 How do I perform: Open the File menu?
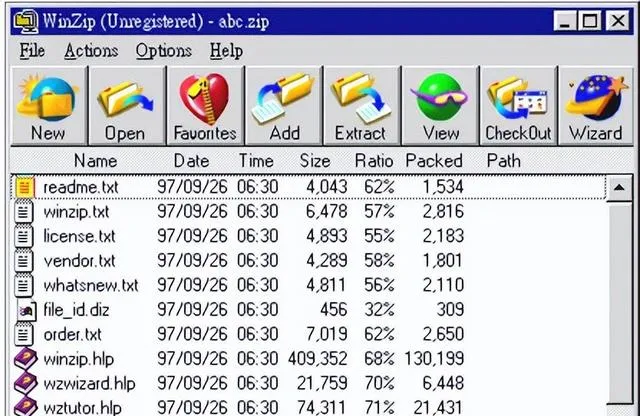coord(32,51)
